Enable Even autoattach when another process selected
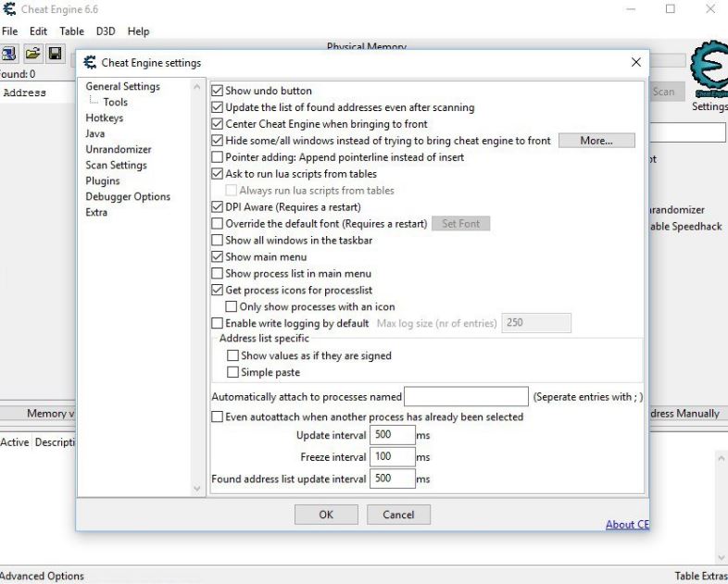The height and width of the screenshot is (584, 728). point(218,416)
